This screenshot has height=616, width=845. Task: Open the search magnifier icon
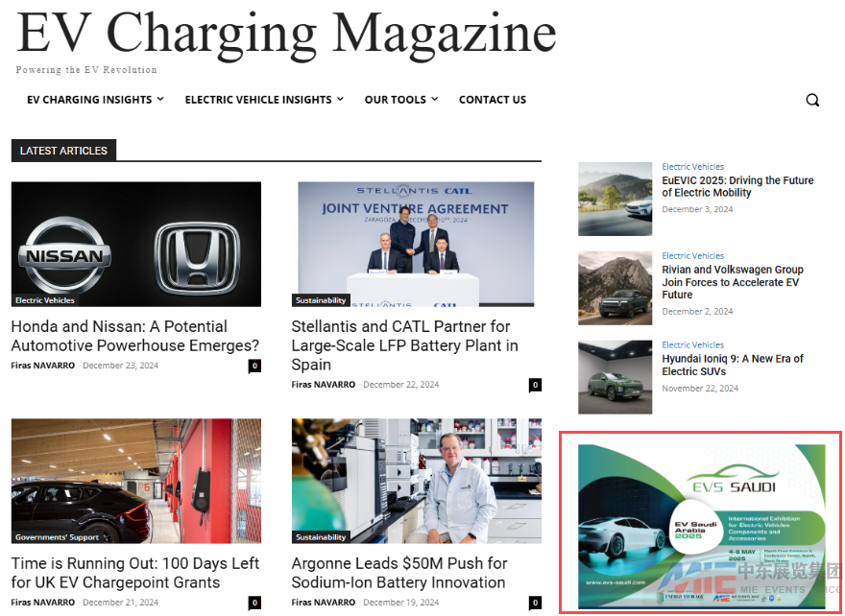[x=812, y=100]
